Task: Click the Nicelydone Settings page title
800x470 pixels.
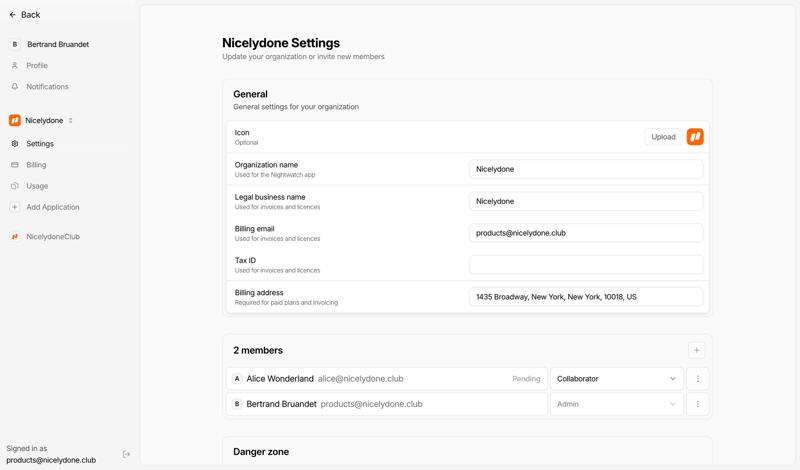Action: pyautogui.click(x=281, y=43)
